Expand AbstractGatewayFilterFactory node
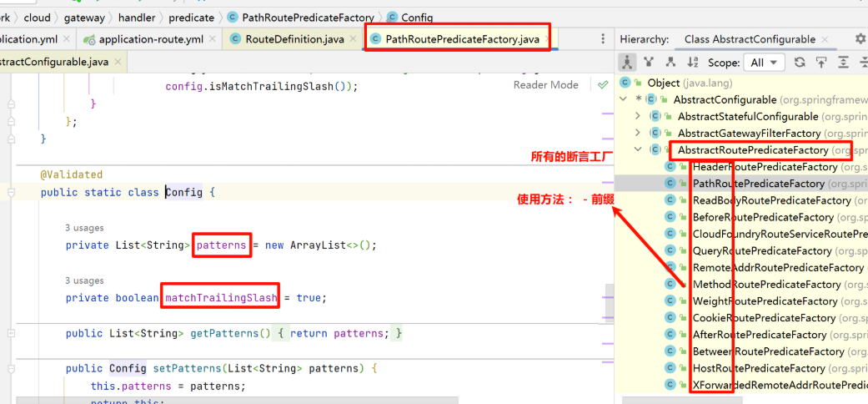Screen dimensions: 868x404 [x=638, y=133]
